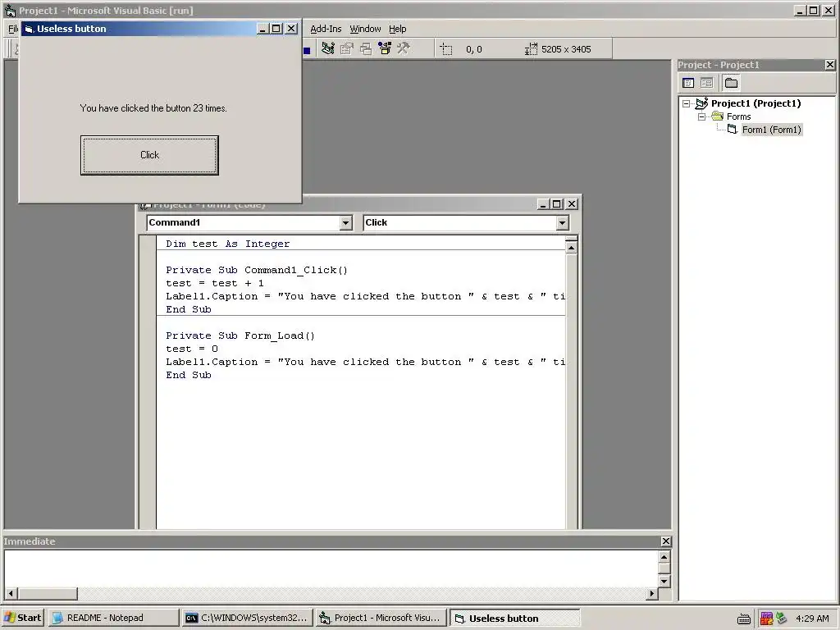This screenshot has width=840, height=630.
Task: Open the Windows Start menu
Action: pyautogui.click(x=23, y=618)
